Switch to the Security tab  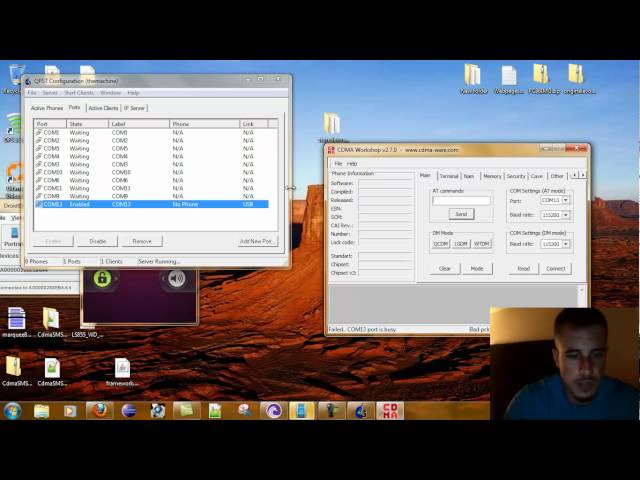(x=516, y=176)
